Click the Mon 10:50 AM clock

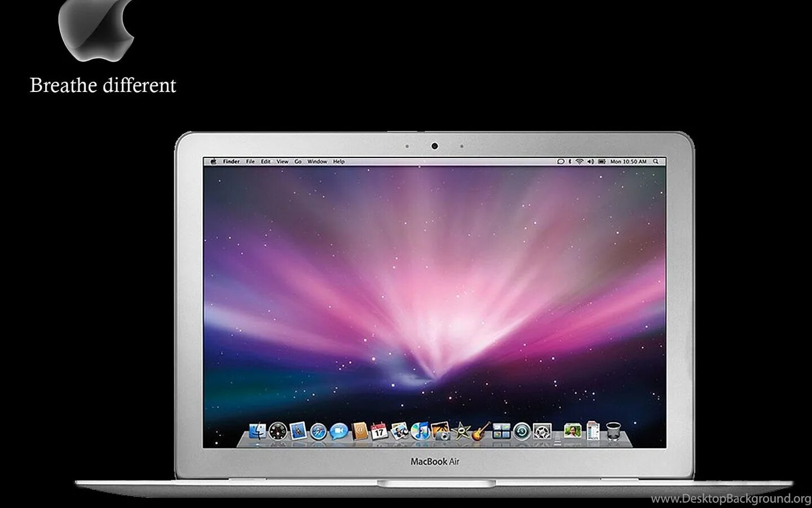[628, 161]
